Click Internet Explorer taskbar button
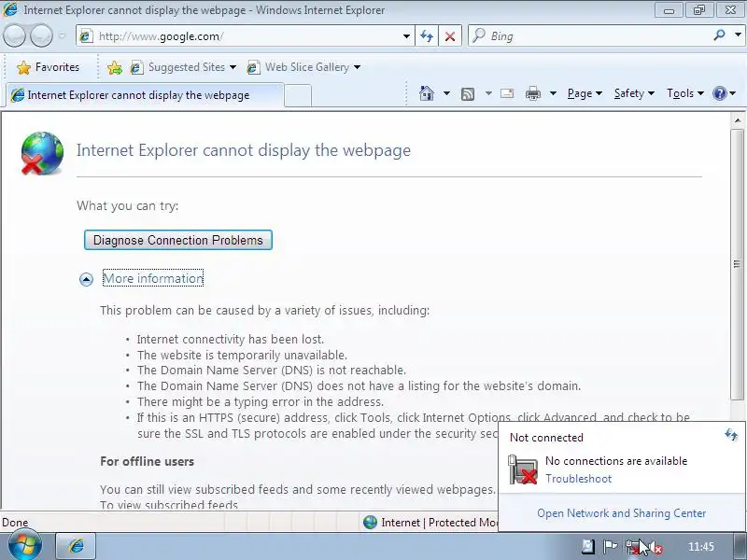The height and width of the screenshot is (560, 747). click(77, 546)
